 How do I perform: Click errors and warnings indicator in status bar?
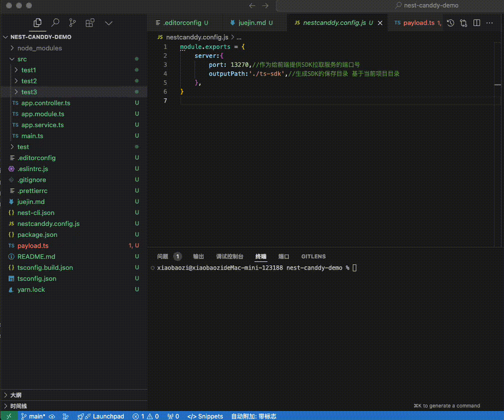pos(146,416)
